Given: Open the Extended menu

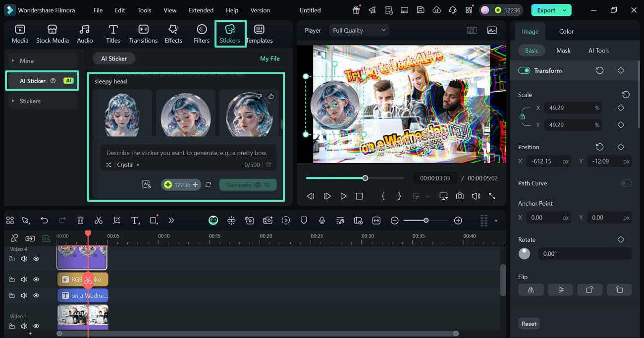Looking at the screenshot, I should click(x=201, y=10).
